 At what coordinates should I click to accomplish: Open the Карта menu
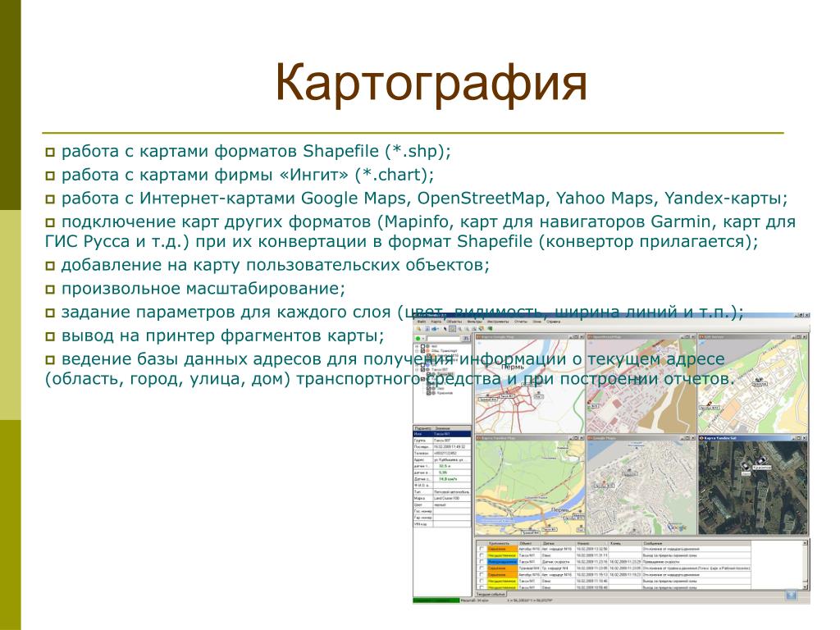tap(436, 322)
